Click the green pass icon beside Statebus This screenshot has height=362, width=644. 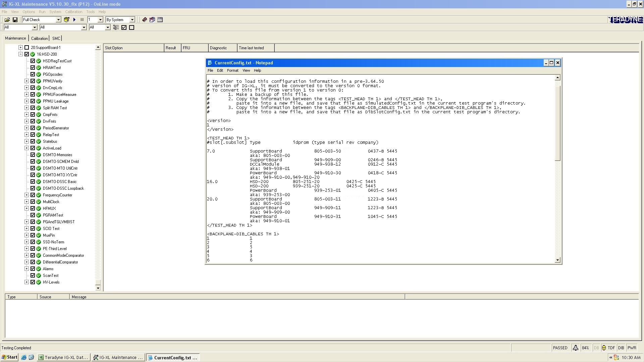click(39, 141)
